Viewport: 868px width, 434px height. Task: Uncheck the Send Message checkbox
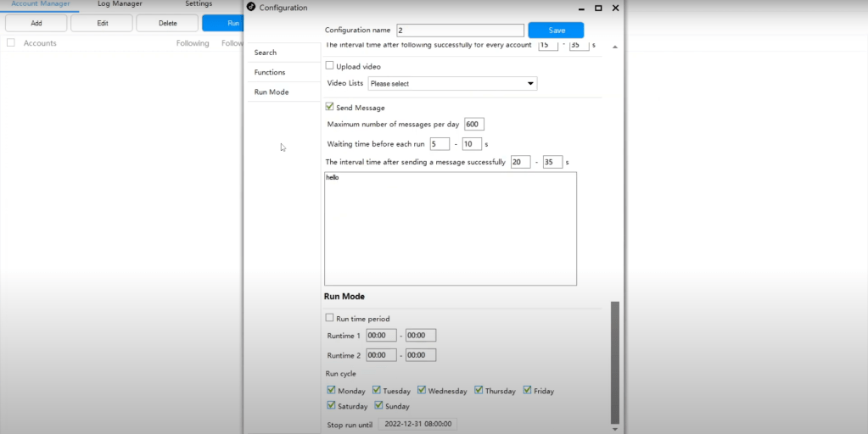tap(330, 108)
